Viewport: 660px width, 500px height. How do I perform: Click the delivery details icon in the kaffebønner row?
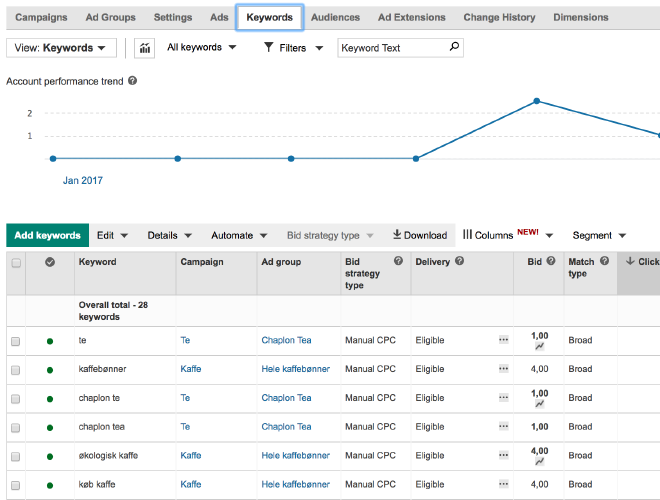(x=503, y=369)
